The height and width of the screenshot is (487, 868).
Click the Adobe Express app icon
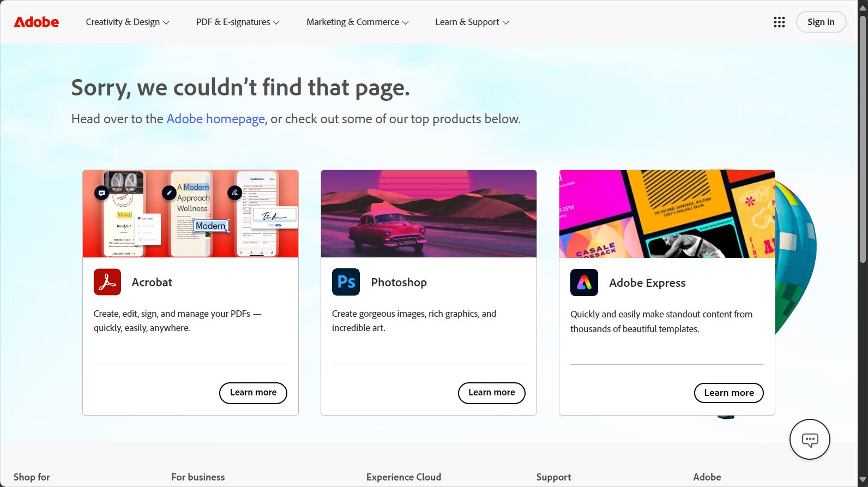click(x=584, y=282)
